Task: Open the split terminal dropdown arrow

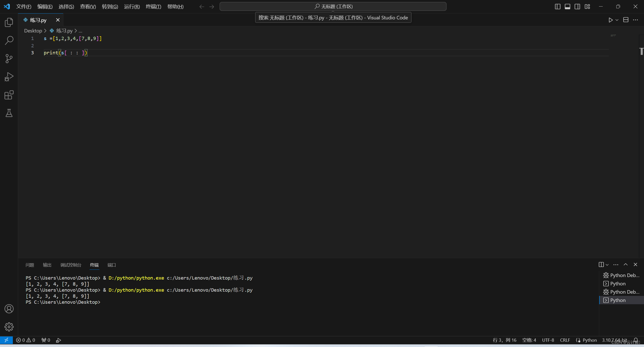Action: [x=607, y=265]
